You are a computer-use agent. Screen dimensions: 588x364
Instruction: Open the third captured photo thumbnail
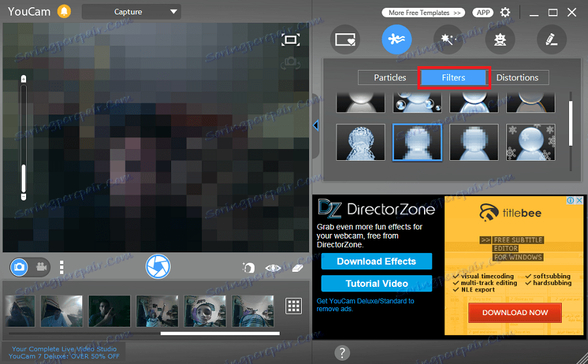(x=109, y=310)
